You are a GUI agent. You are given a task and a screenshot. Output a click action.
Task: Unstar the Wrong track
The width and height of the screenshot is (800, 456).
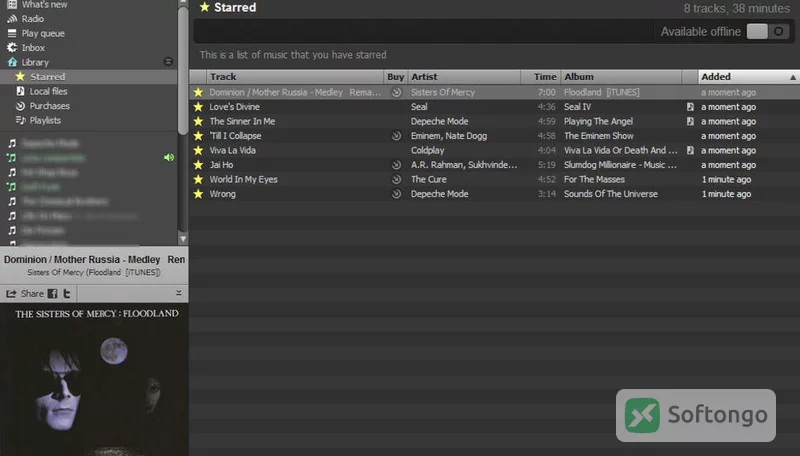pos(198,194)
